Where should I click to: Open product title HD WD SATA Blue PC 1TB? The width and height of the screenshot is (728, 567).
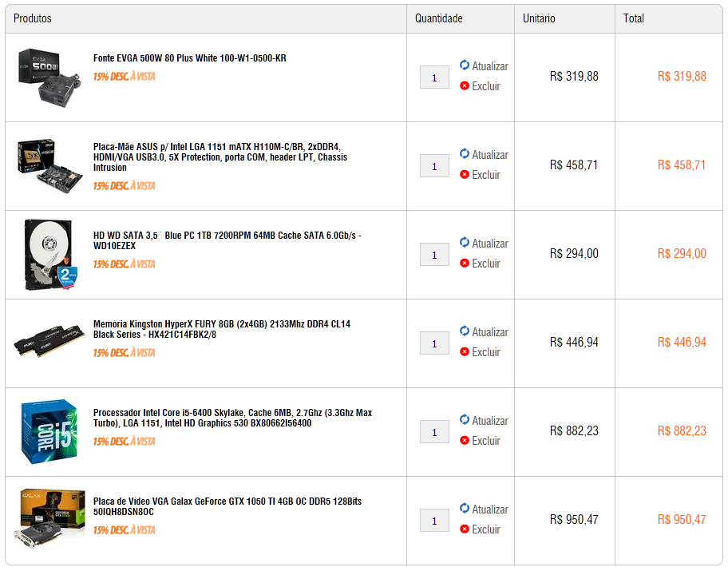tap(227, 240)
